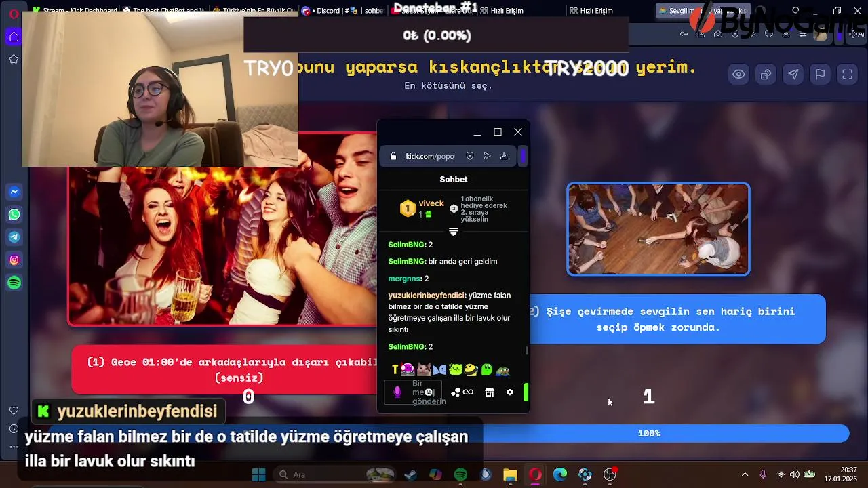Click the download icon in popout address bar
The width and height of the screenshot is (868, 488).
[504, 156]
